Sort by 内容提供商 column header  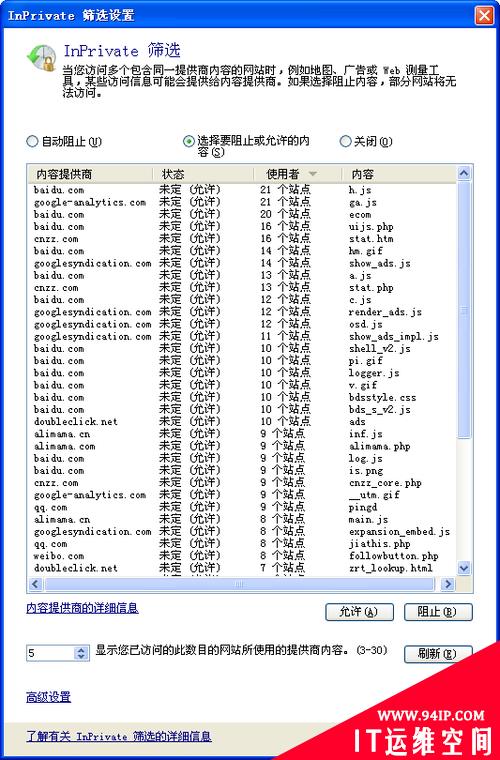pos(90,174)
